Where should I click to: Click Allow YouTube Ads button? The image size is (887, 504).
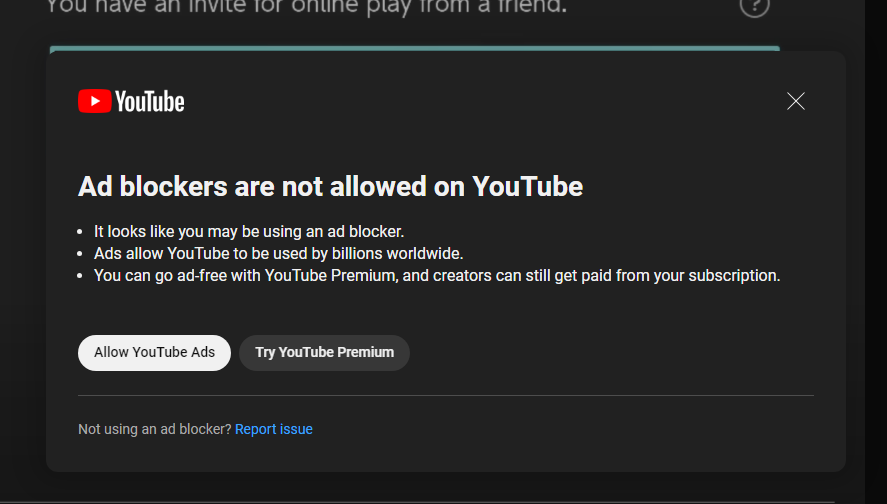154,353
